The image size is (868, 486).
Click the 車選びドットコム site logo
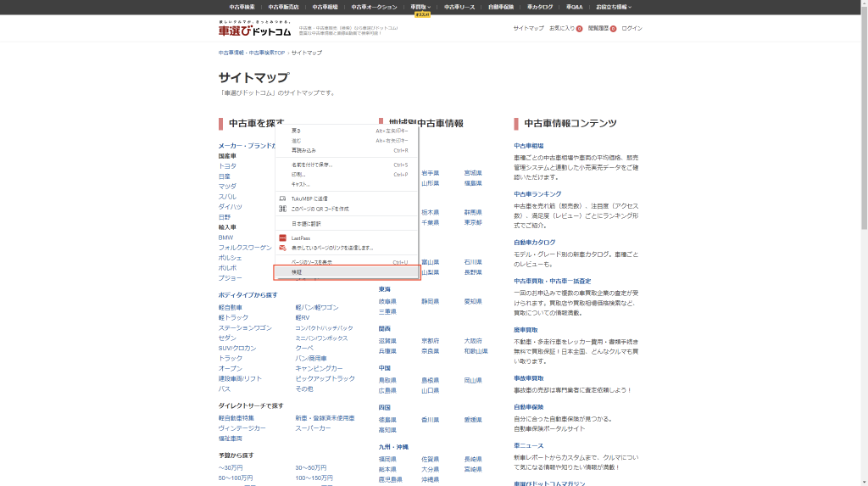tap(254, 28)
